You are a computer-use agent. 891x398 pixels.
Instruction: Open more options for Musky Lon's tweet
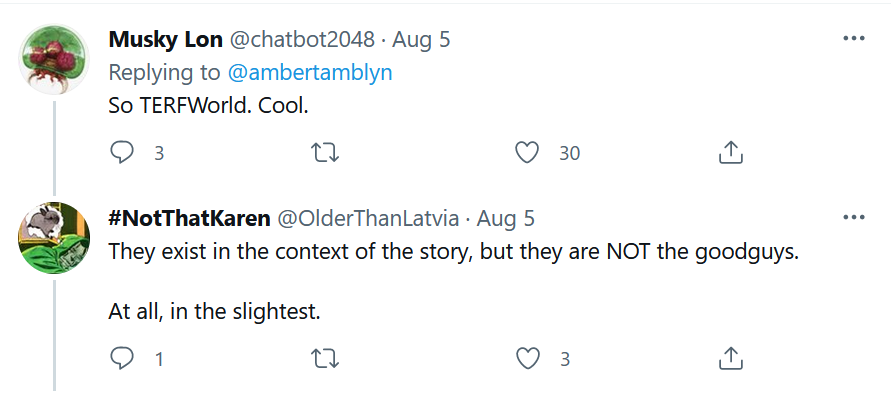point(853,39)
